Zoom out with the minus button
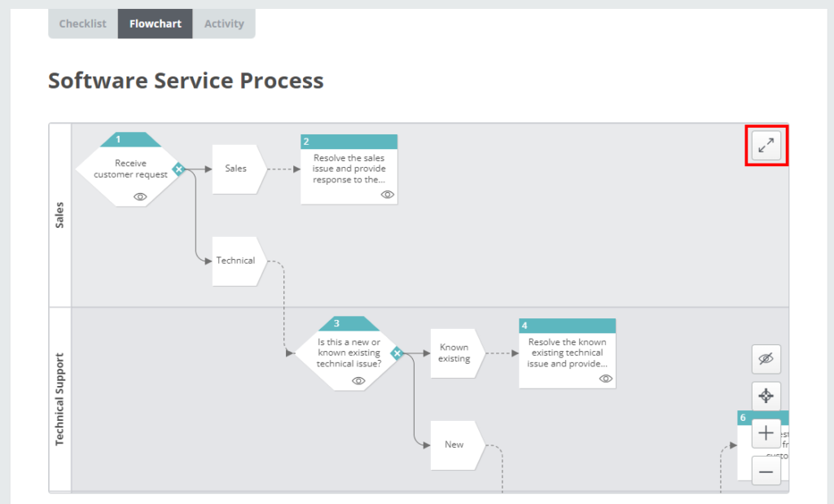The height and width of the screenshot is (504, 834). tap(766, 471)
